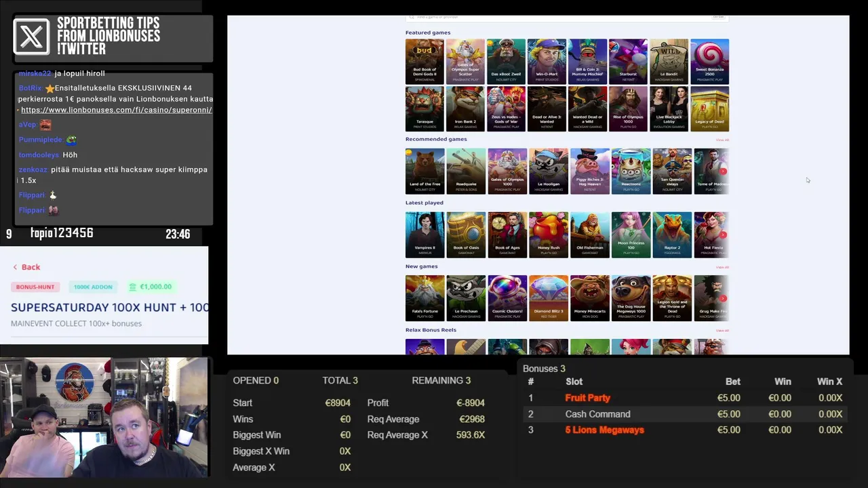Open Zeus vs Hades - Gods of War

[506, 108]
